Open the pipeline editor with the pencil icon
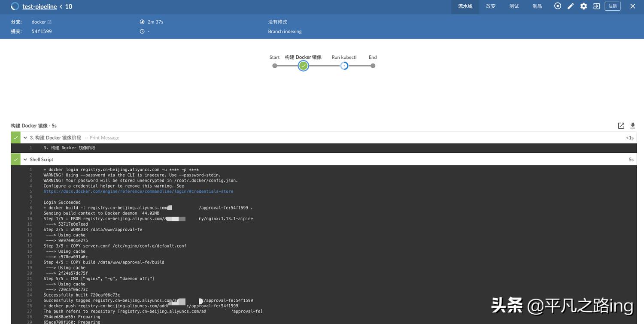 point(570,6)
